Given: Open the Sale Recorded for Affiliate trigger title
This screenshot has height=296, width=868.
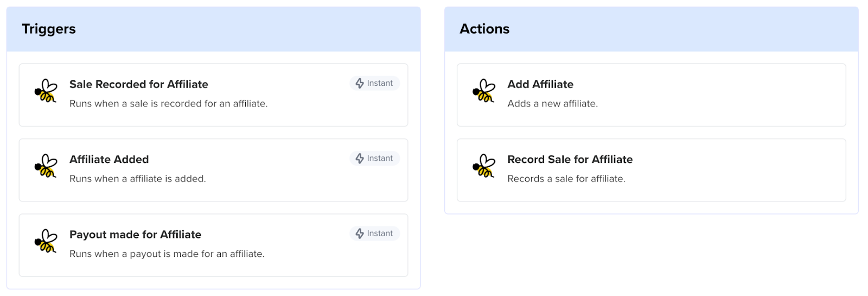Looking at the screenshot, I should pos(138,84).
